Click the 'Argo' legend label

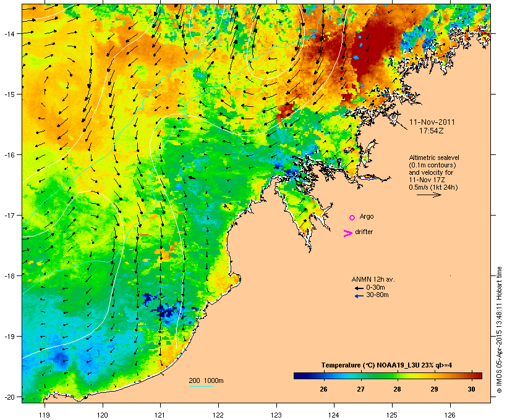tap(367, 216)
